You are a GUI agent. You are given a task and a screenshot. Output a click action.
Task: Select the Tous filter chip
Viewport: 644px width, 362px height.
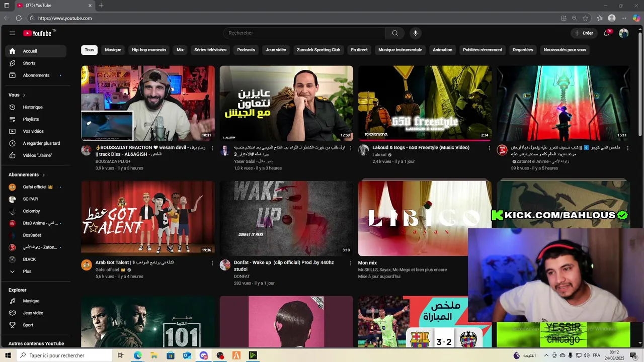click(x=90, y=50)
